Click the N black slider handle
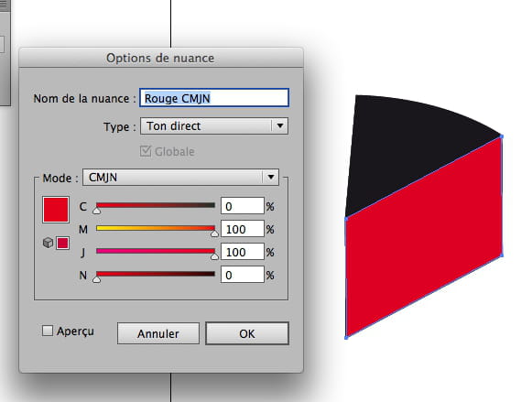The height and width of the screenshot is (402, 532). click(97, 279)
